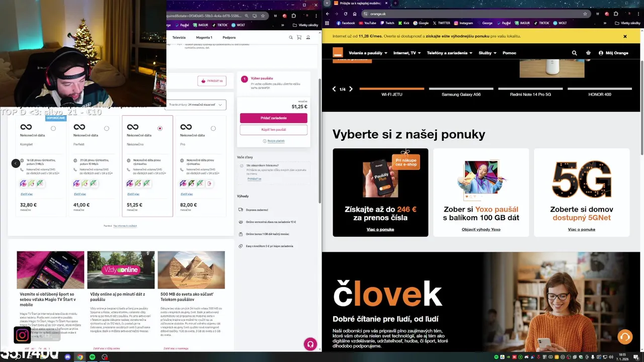Select Komplet plan radio button
644x362 pixels.
53,128
